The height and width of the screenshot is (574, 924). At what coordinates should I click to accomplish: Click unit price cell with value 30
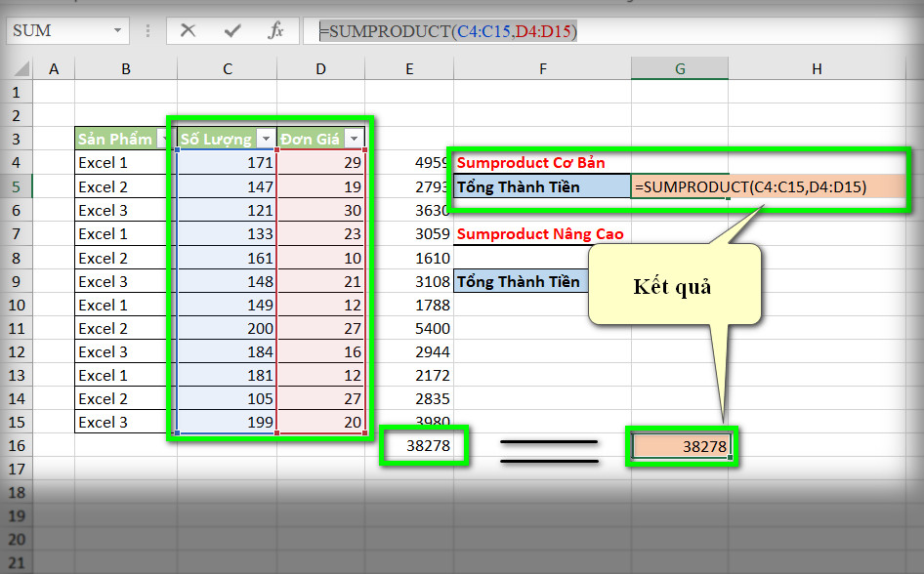(321, 210)
